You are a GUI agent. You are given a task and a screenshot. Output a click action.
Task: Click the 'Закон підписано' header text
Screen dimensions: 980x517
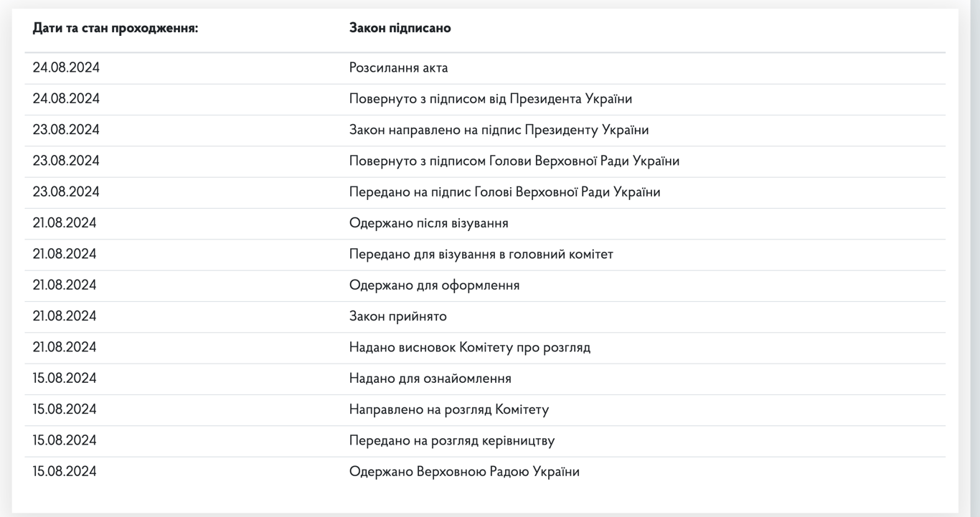400,28
